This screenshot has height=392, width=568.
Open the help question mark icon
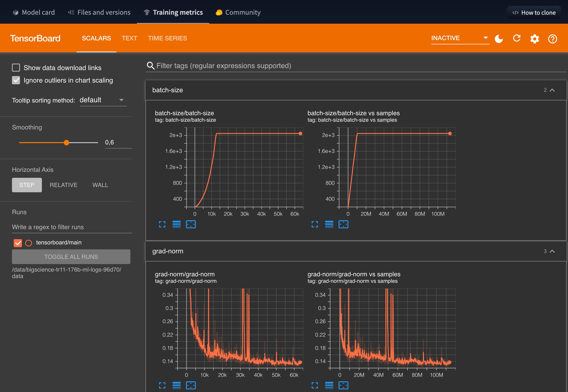tap(553, 39)
